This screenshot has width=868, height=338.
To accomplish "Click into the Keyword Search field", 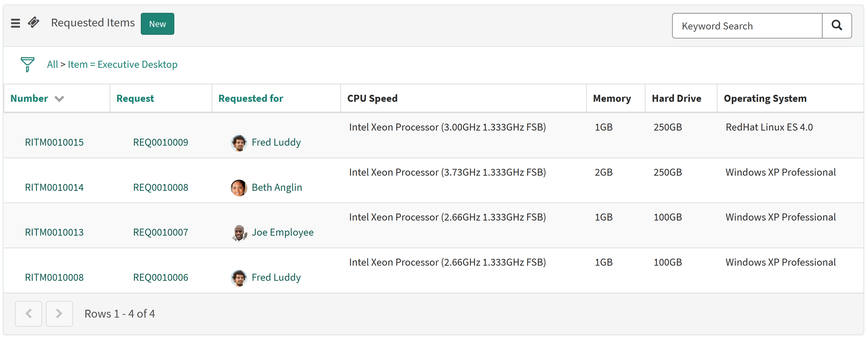I will [x=747, y=26].
